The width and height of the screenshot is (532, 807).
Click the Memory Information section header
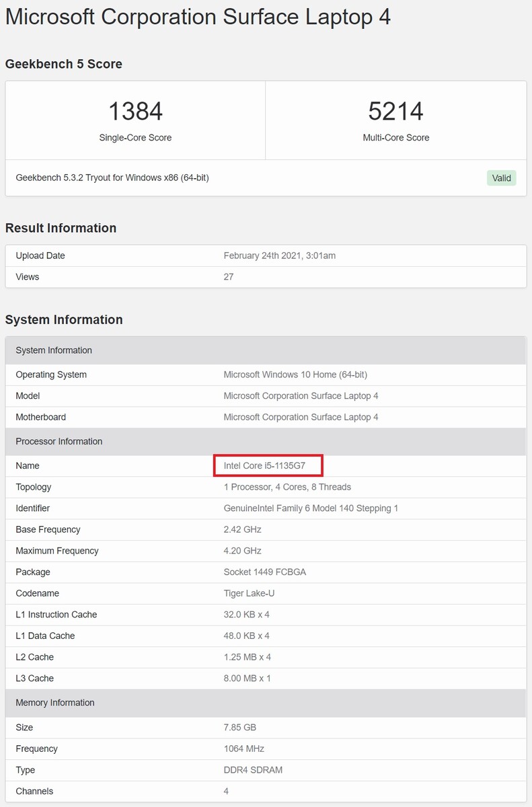tap(55, 703)
